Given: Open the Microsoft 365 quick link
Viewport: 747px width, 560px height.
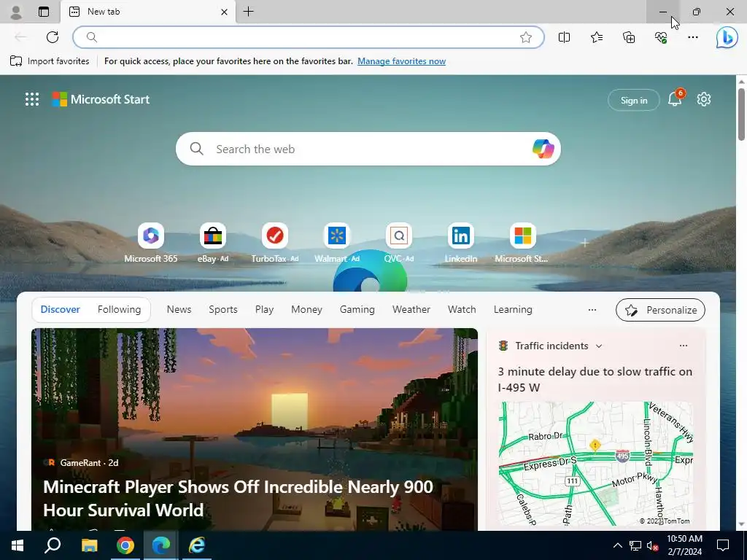Looking at the screenshot, I should tap(150, 243).
